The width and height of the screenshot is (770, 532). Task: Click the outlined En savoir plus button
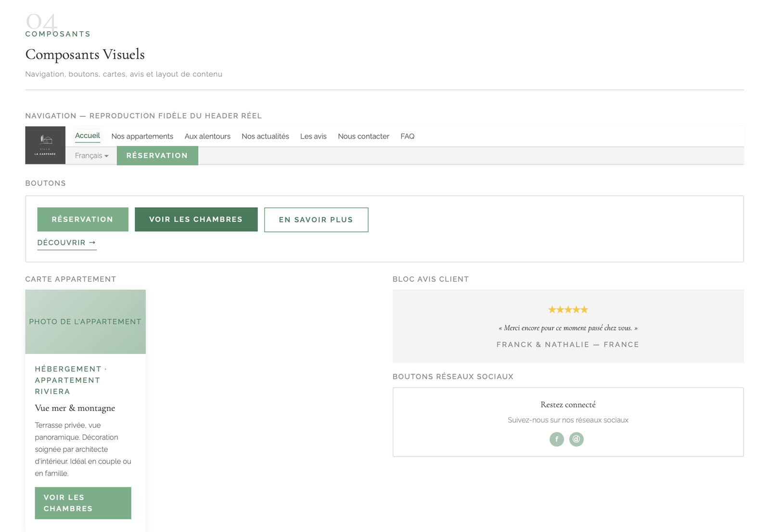point(316,220)
